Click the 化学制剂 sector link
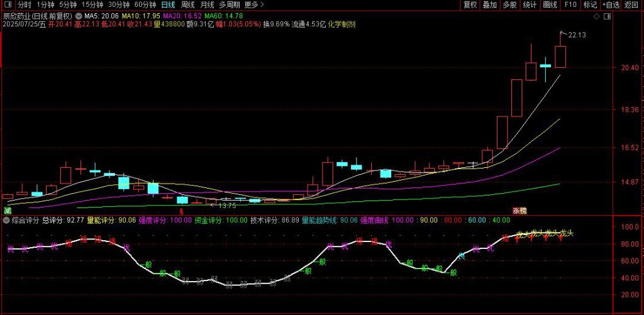This screenshot has width=644, height=315. click(x=341, y=24)
